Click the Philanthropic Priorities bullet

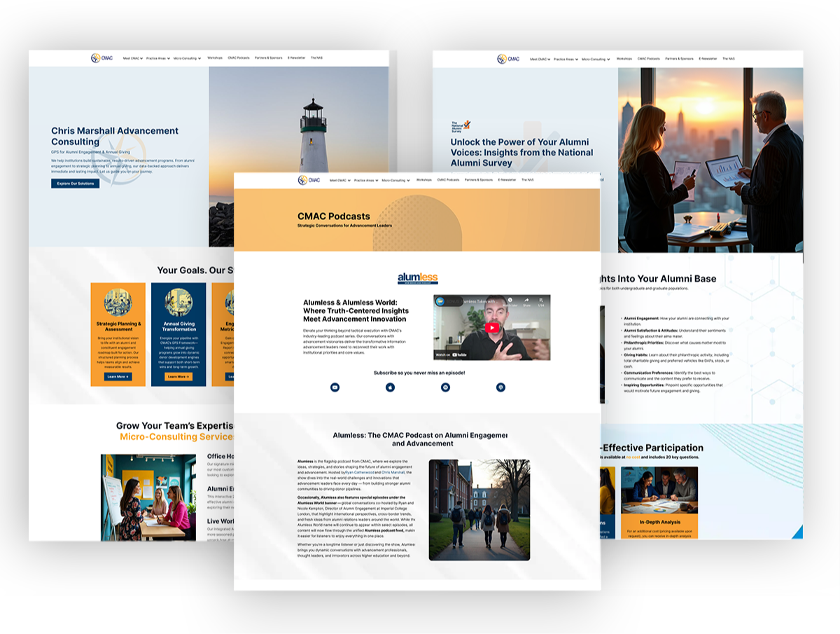click(675, 345)
